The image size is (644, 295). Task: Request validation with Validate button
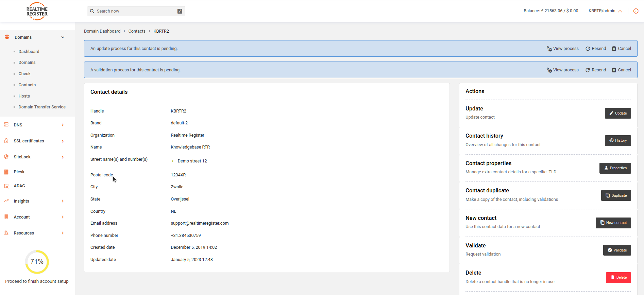click(617, 250)
